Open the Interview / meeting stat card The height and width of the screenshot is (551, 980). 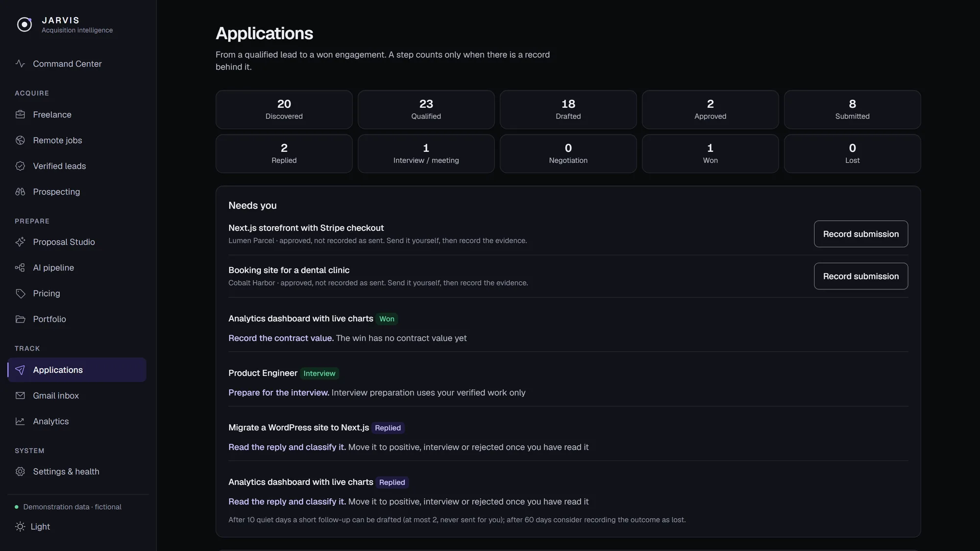pyautogui.click(x=426, y=154)
